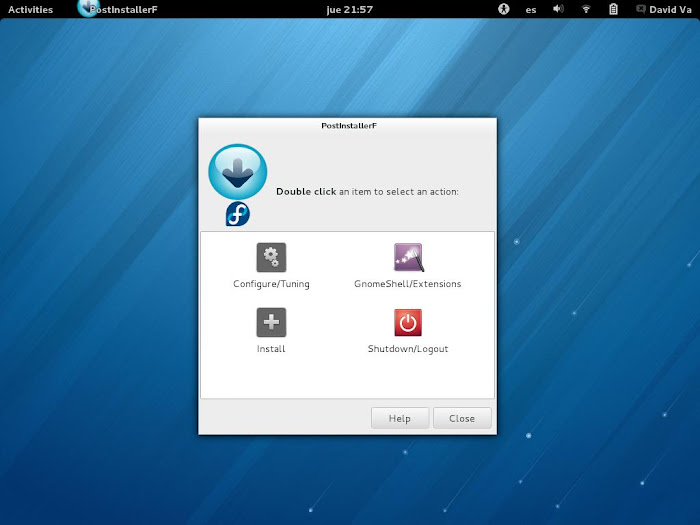Click the chat status icon beside David Va
The image size is (700, 525).
coord(641,9)
